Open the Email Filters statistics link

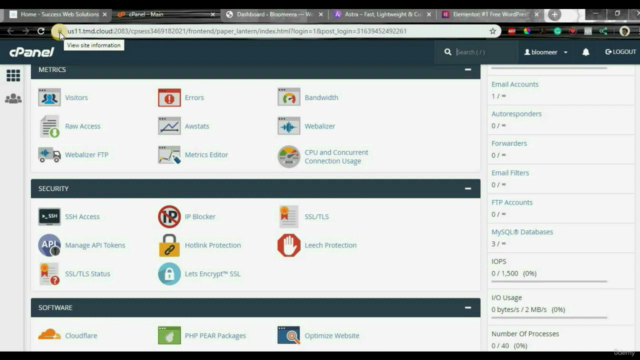point(510,173)
